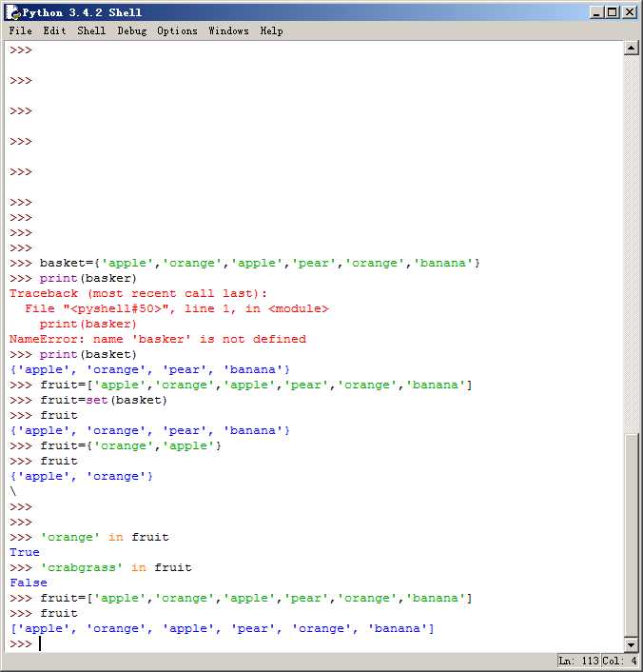This screenshot has width=643, height=672.
Task: Click the scrollbar up arrow
Action: [x=631, y=49]
